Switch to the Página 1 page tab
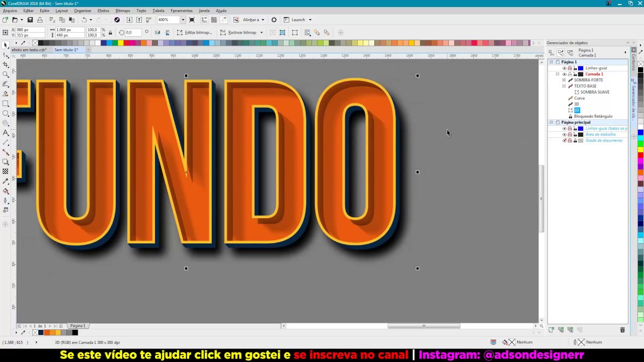 (x=77, y=326)
